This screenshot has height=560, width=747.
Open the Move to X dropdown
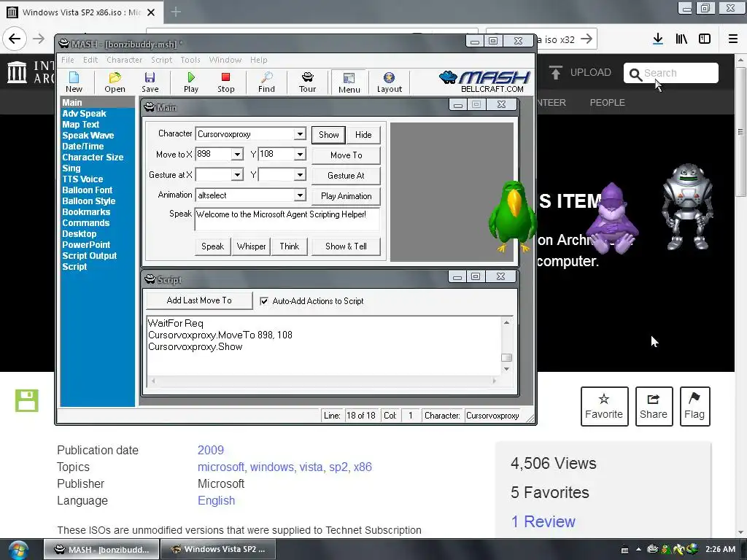[237, 155]
